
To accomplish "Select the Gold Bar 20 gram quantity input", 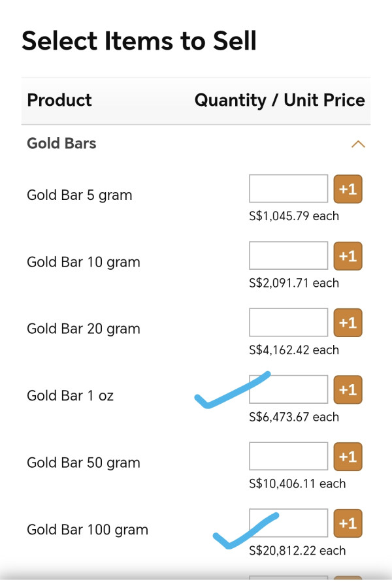I will (288, 323).
